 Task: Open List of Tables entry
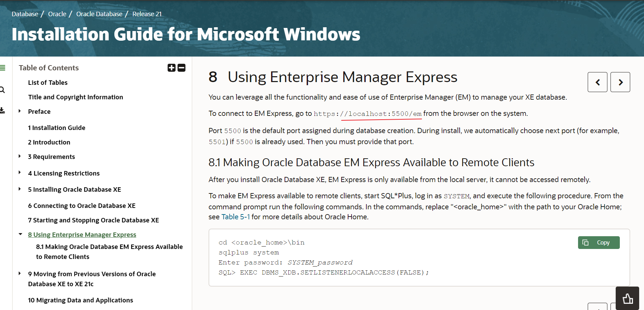48,83
